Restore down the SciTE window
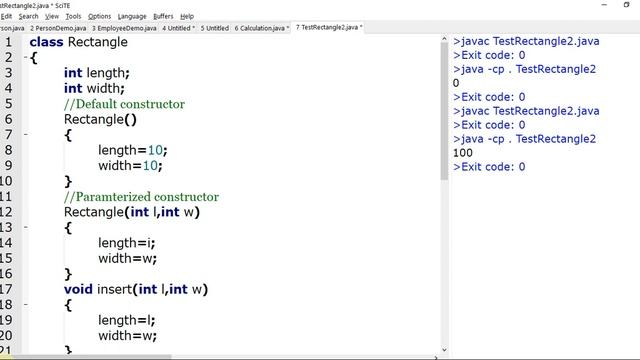 click(x=627, y=4)
